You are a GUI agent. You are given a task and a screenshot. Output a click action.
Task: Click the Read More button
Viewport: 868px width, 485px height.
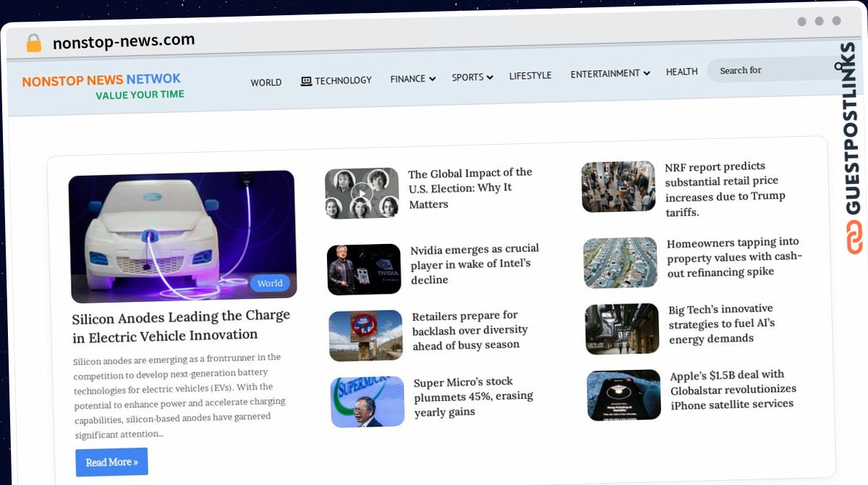coord(111,462)
